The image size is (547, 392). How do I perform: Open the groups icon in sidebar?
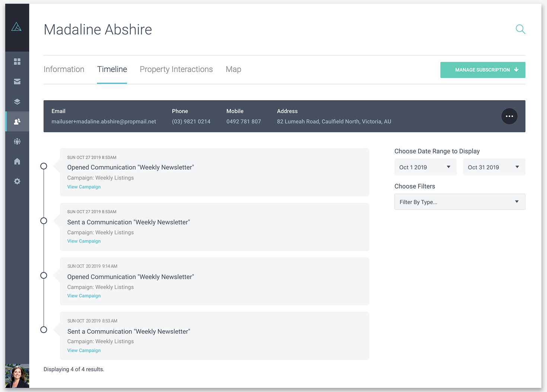pos(17,141)
